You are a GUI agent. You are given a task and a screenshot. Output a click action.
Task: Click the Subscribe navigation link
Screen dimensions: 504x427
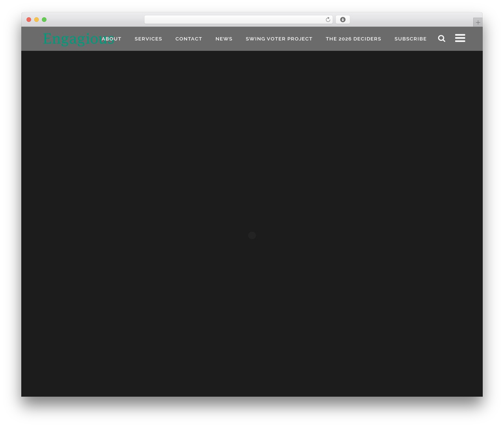coord(411,39)
